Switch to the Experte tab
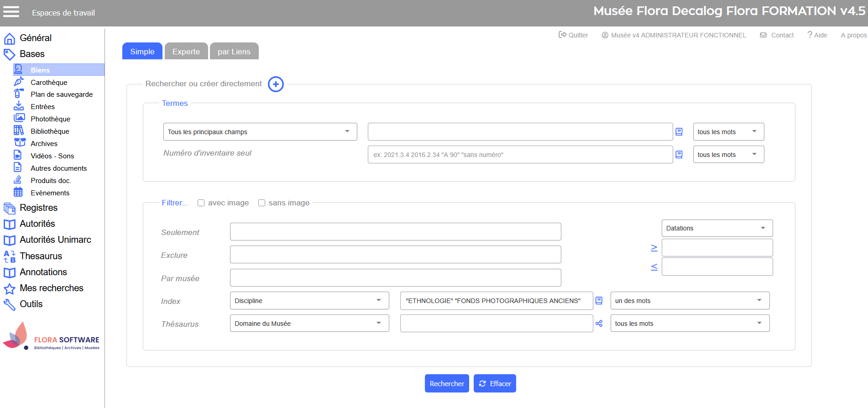The width and height of the screenshot is (868, 408). (186, 52)
